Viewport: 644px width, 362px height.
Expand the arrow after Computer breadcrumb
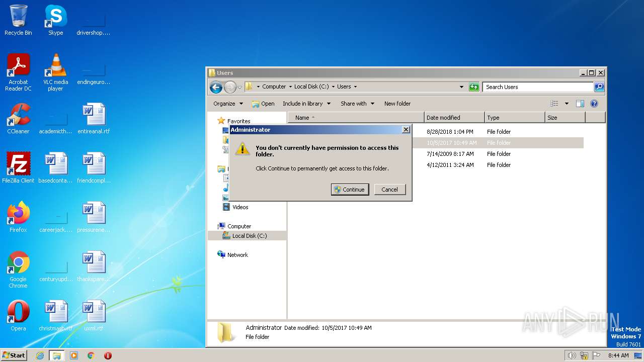tap(290, 87)
